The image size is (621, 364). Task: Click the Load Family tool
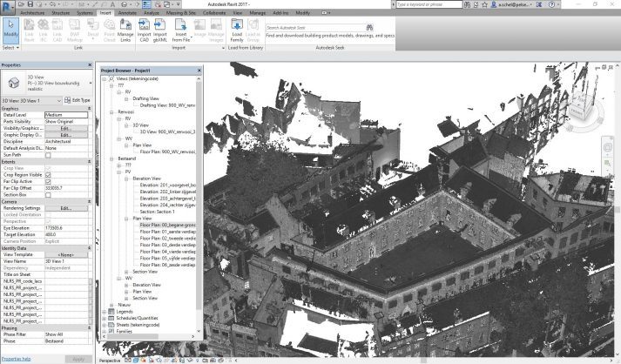(237, 30)
